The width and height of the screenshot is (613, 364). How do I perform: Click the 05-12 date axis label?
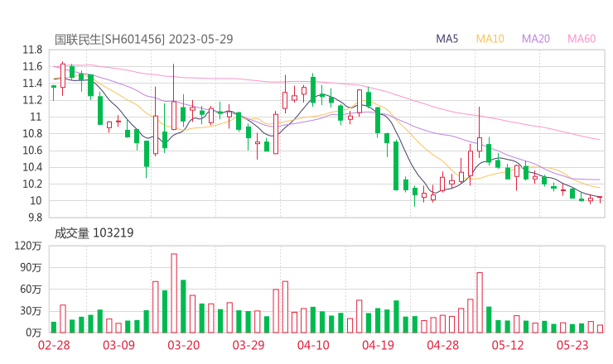coord(508,345)
